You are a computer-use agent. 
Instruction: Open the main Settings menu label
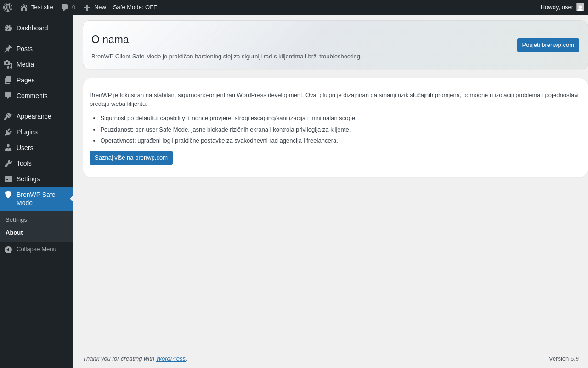coord(28,179)
